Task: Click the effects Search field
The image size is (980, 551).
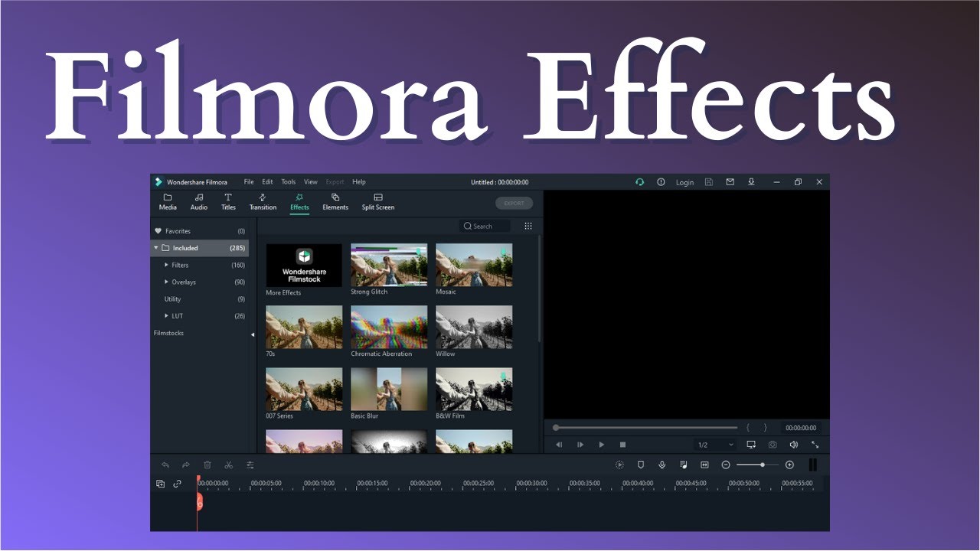Action: 486,226
